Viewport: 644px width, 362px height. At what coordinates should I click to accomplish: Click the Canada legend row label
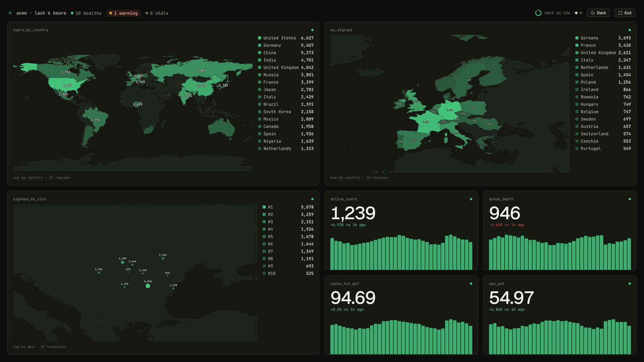pyautogui.click(x=271, y=126)
